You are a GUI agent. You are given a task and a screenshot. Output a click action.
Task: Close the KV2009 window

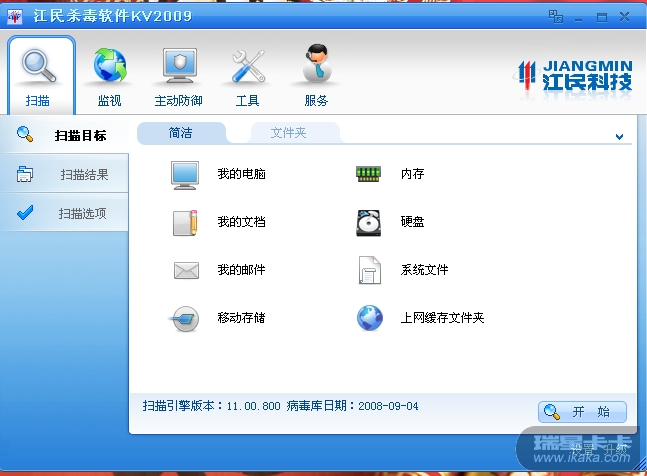625,17
